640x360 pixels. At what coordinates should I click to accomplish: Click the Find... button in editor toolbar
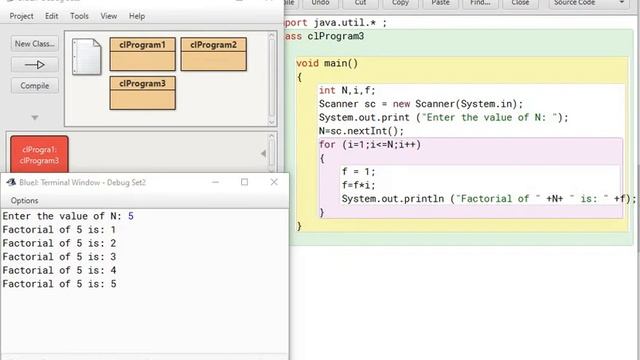480,3
